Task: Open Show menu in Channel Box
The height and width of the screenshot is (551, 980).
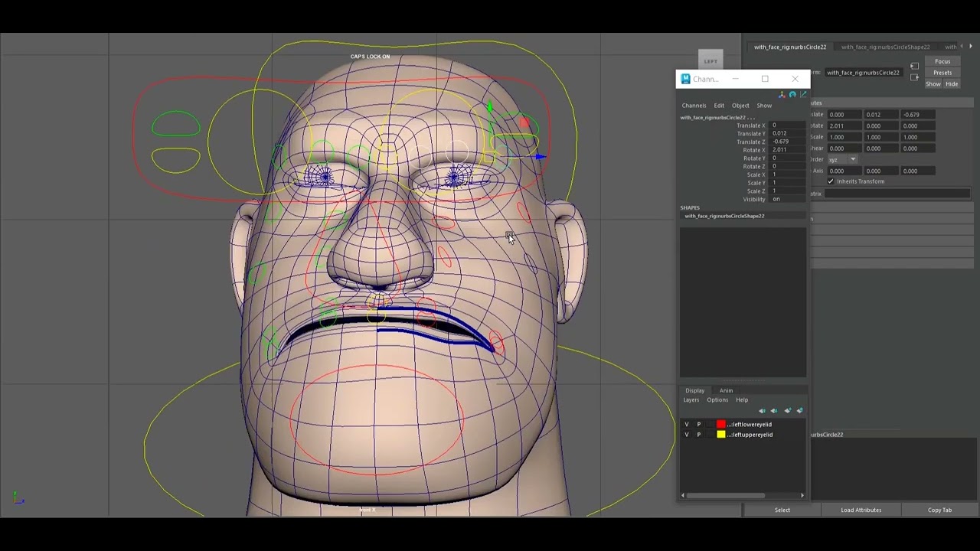Action: tap(764, 106)
